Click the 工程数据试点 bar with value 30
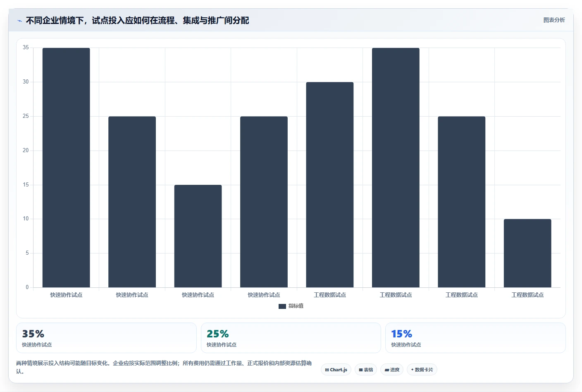The image size is (582, 392). (330, 185)
